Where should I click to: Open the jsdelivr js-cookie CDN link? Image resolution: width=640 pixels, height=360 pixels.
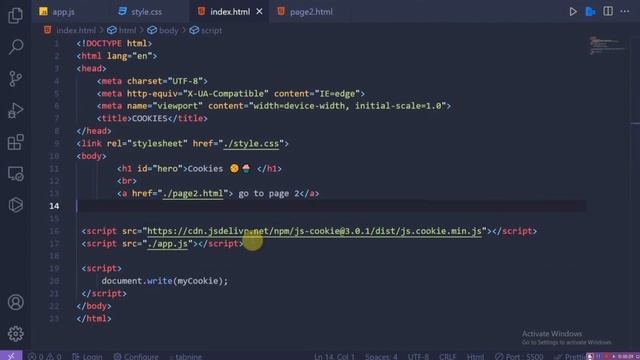(x=314, y=231)
